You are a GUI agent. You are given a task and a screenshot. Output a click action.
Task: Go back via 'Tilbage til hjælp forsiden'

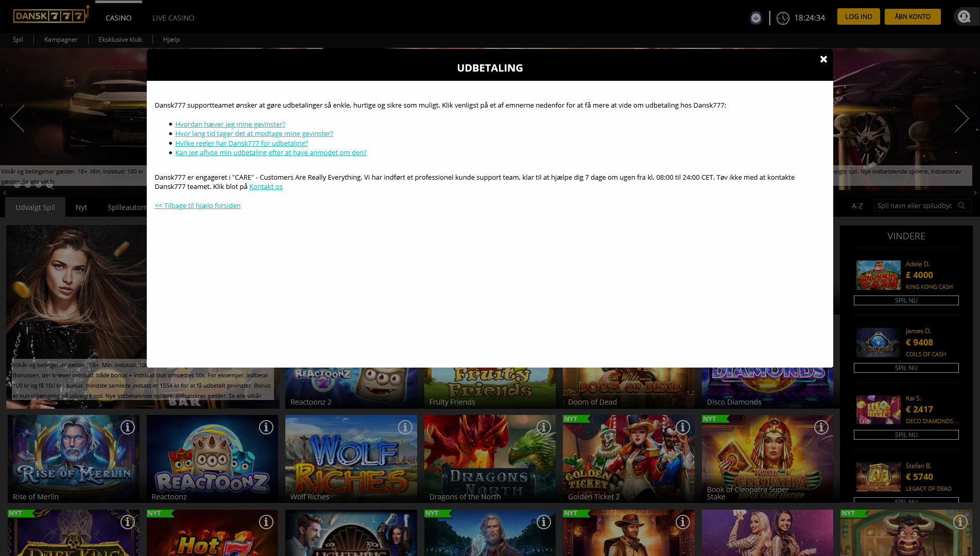[197, 205]
